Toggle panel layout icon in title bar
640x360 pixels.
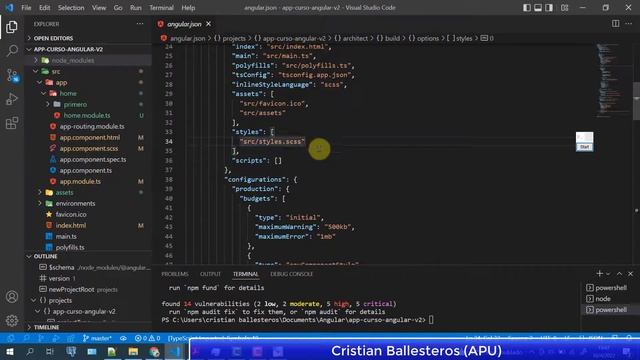[x=538, y=8]
